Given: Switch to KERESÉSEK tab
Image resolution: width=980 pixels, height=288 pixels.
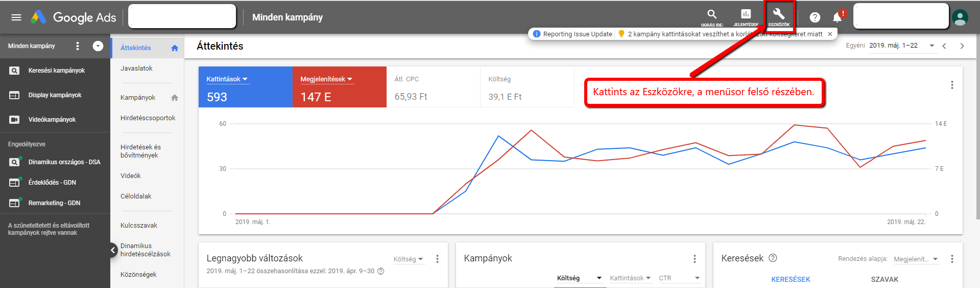Looking at the screenshot, I should [x=791, y=279].
